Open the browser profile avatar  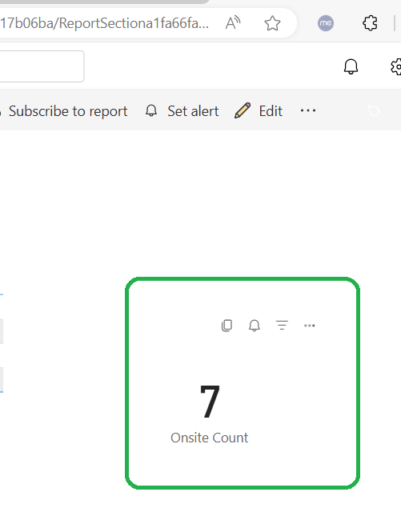pyautogui.click(x=326, y=23)
